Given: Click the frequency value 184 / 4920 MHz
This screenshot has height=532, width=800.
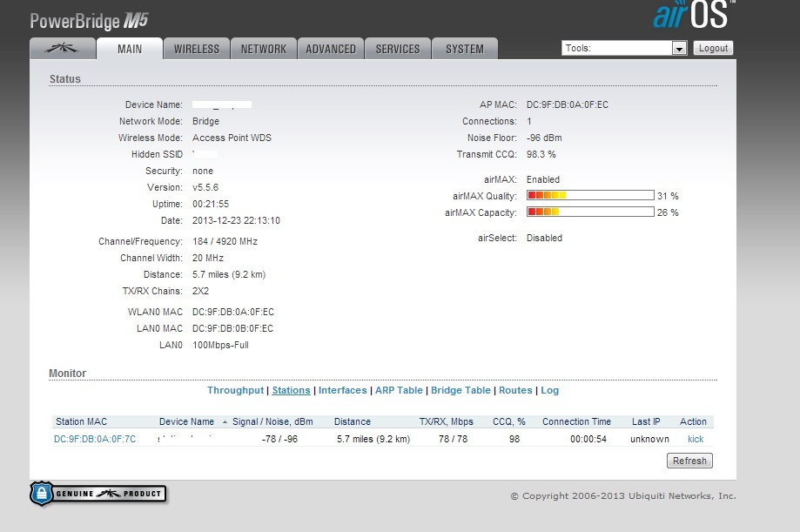Looking at the screenshot, I should 225,241.
